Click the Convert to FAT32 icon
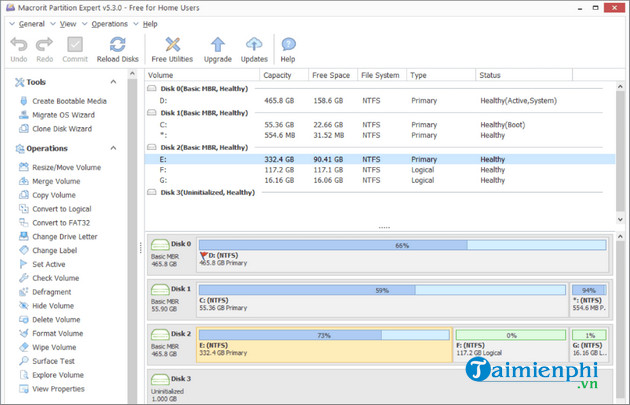 coord(24,223)
